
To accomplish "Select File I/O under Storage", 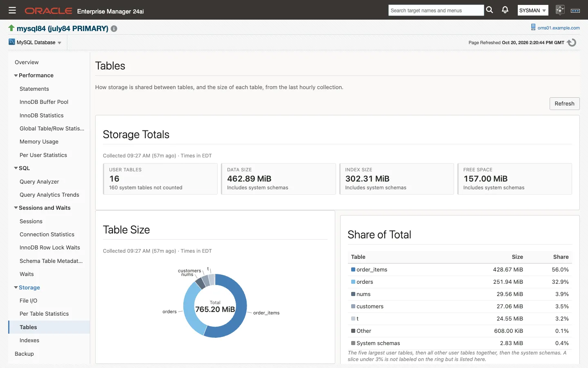I will (x=28, y=301).
